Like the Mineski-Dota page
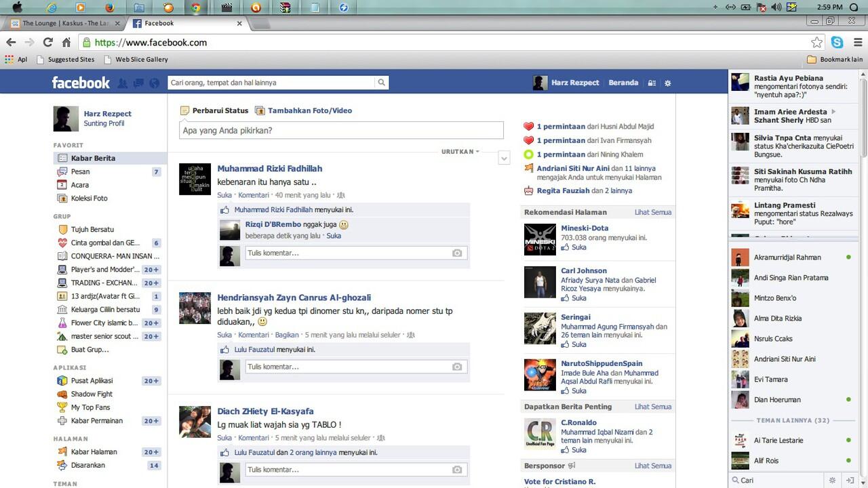The image size is (868, 488). (579, 247)
